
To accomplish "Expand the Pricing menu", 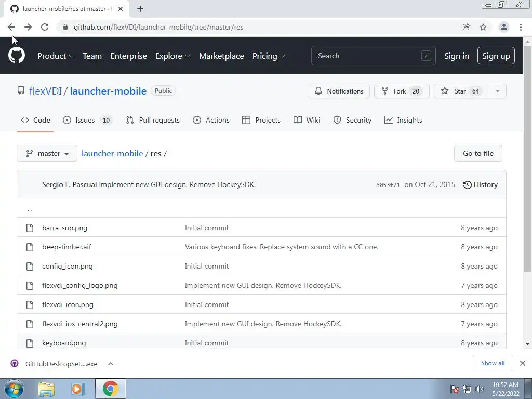I will 269,56.
